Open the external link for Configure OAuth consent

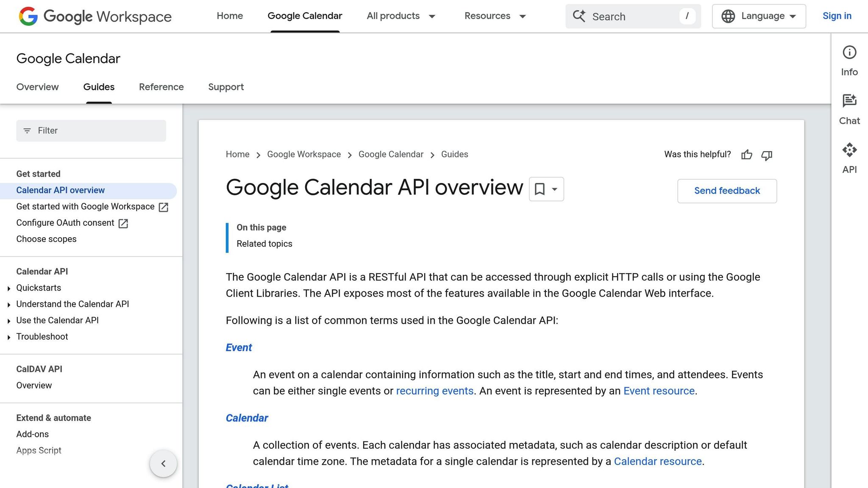(123, 223)
